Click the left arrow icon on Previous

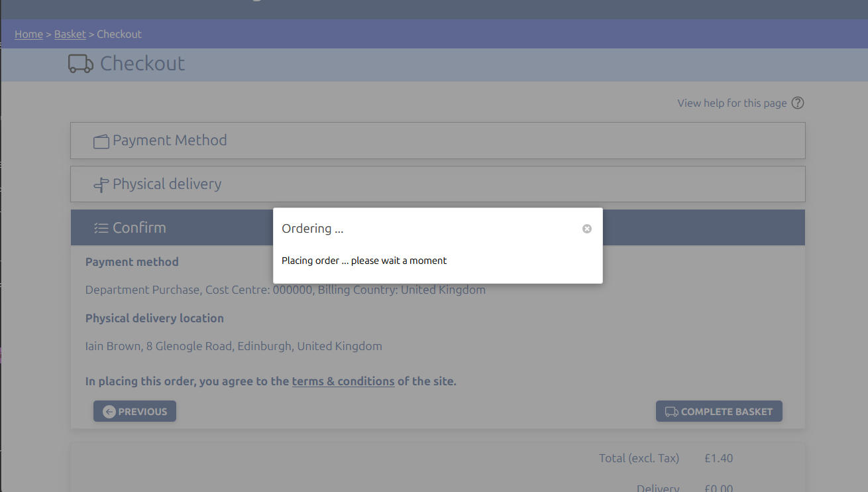[109, 412]
